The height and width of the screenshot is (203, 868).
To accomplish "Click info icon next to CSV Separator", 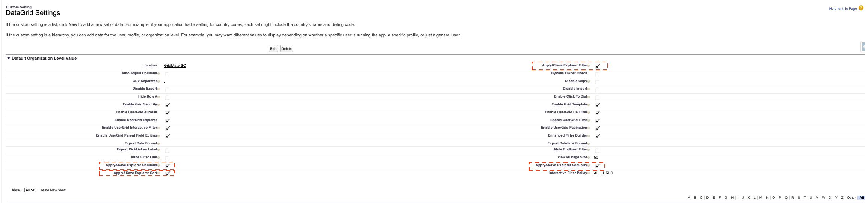I will (159, 81).
